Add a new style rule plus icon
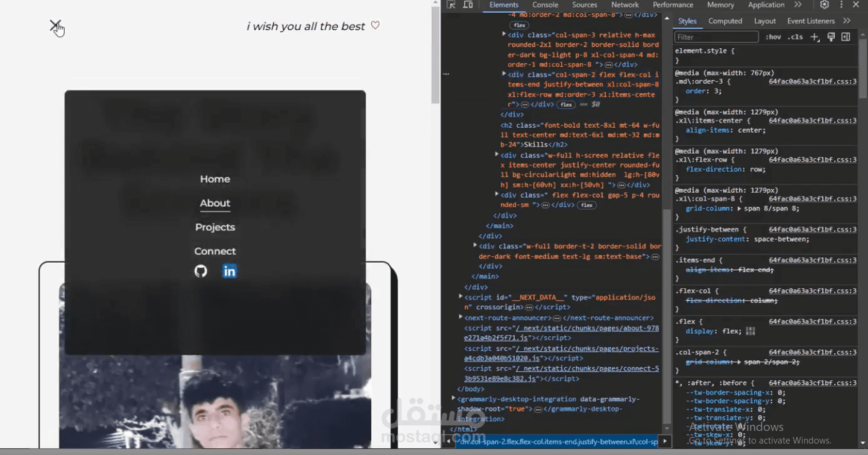Screen dimensions: 868x455 tap(814, 37)
